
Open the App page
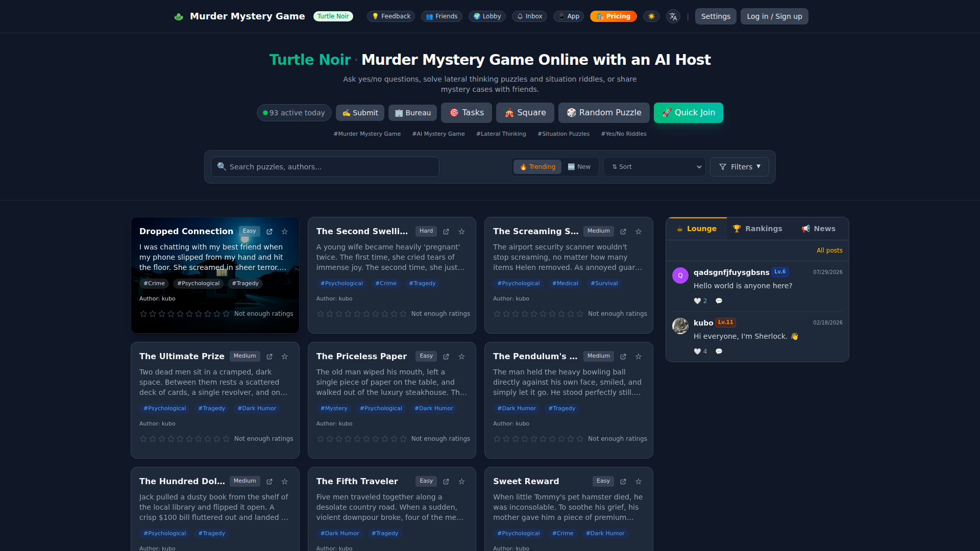569,16
